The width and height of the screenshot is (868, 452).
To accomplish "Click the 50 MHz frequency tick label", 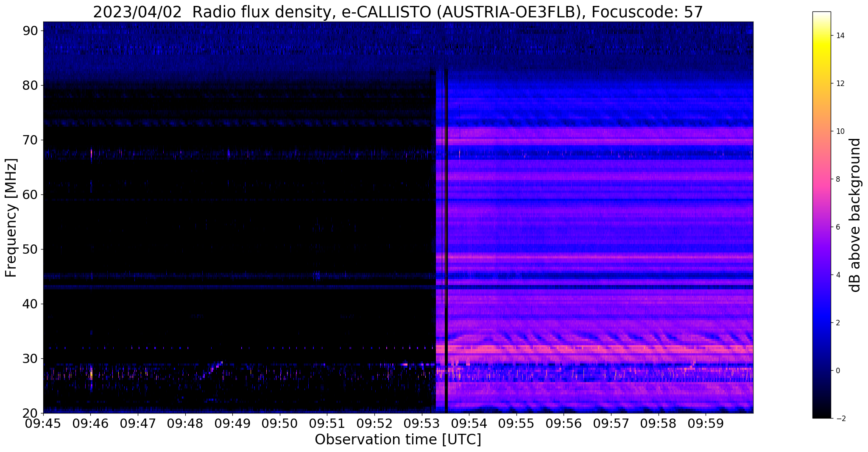I will [x=30, y=249].
